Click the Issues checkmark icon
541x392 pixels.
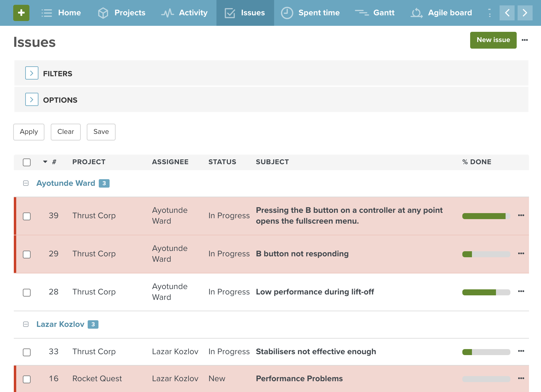[230, 13]
